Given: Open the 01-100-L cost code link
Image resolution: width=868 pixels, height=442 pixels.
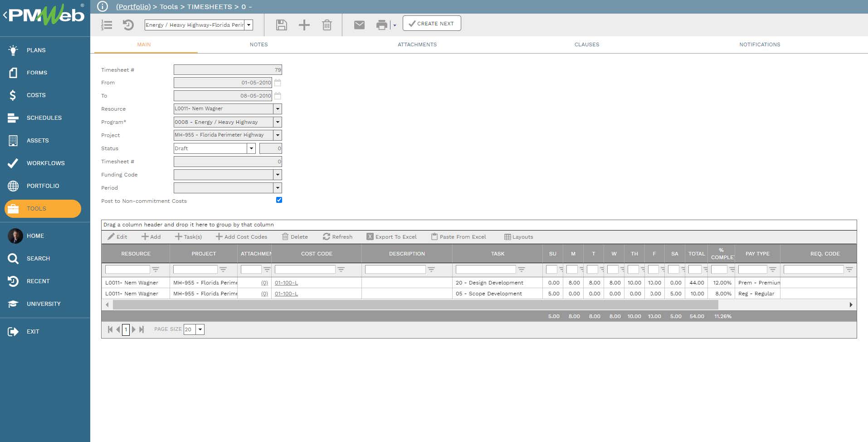Looking at the screenshot, I should click(286, 282).
